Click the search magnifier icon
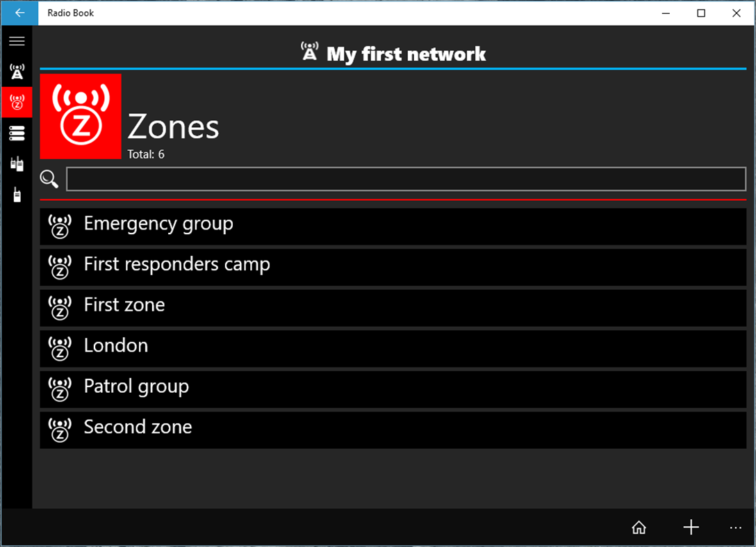 tap(49, 179)
